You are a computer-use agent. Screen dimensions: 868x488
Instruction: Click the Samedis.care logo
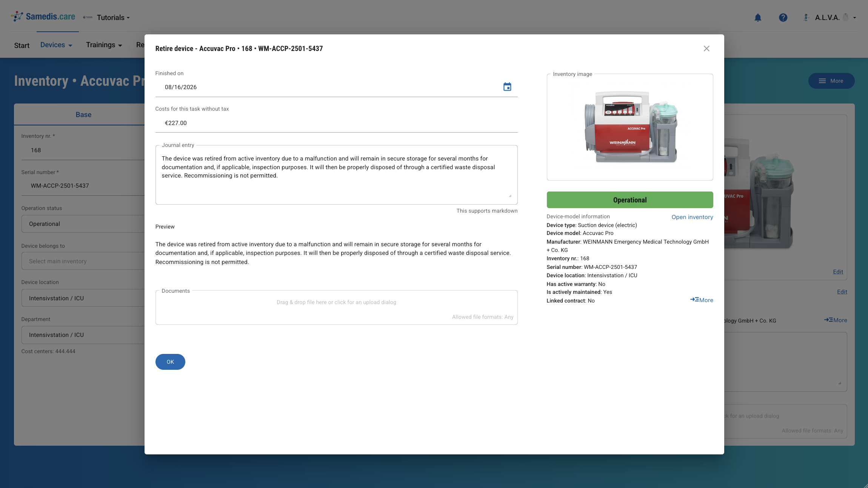click(x=43, y=17)
